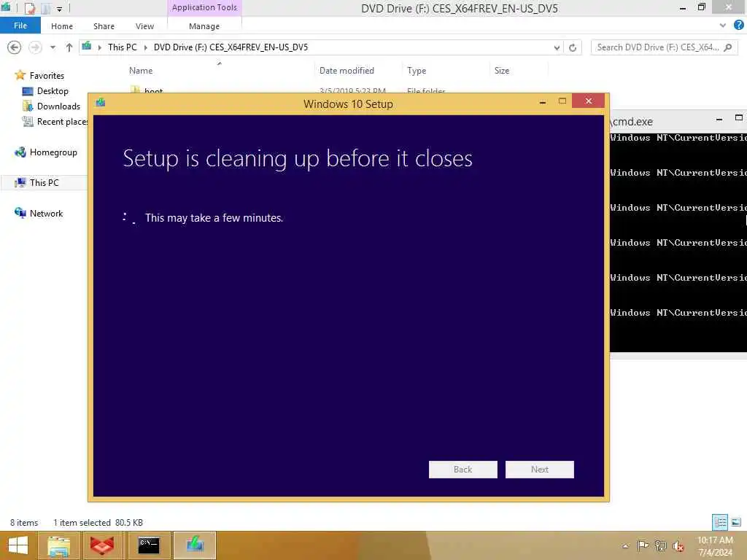The image size is (747, 560).
Task: Click the Back button in Windows 10 Setup
Action: [x=462, y=470]
